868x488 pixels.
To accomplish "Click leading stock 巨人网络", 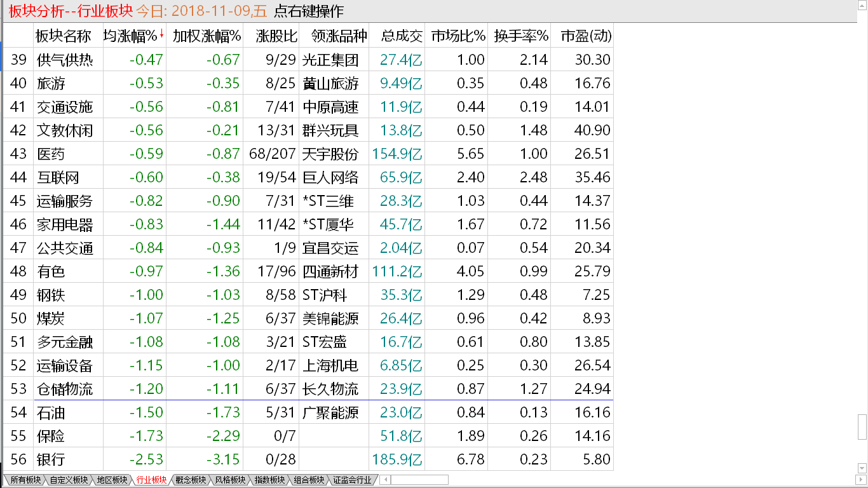I will click(x=330, y=177).
